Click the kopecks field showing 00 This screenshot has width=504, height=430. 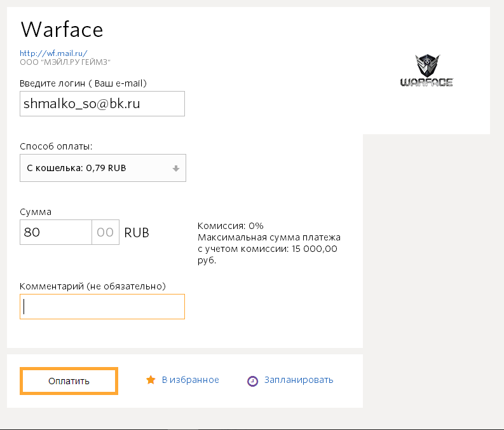point(106,232)
